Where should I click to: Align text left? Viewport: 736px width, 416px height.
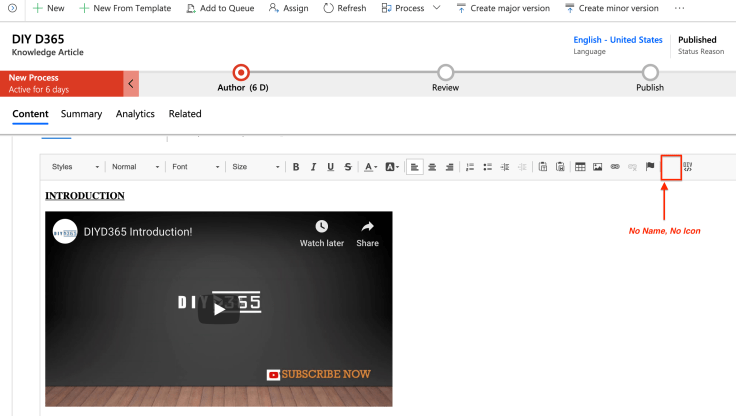[414, 167]
